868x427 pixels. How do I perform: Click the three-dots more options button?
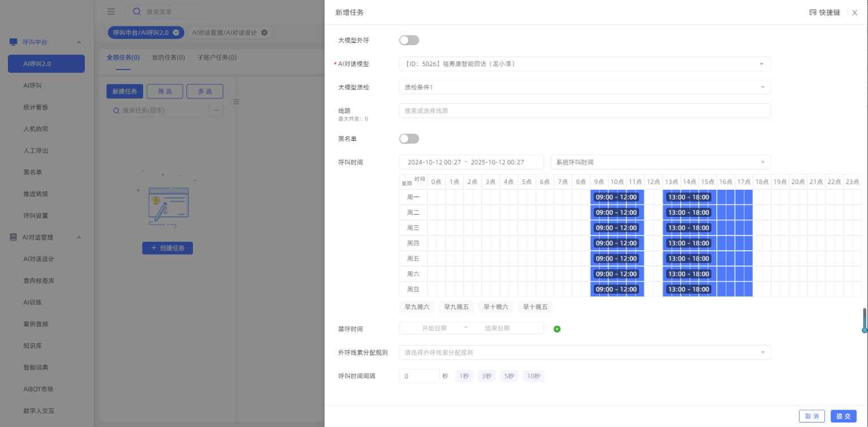(215, 110)
